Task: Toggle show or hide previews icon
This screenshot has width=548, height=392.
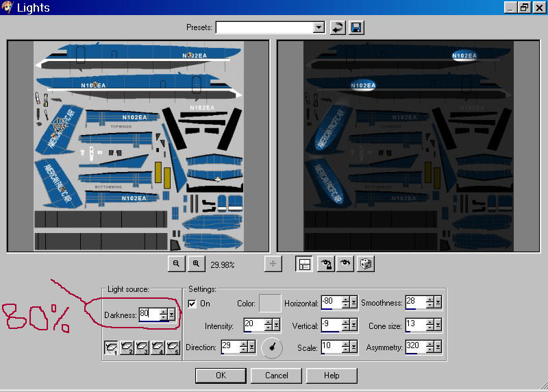Action: [x=304, y=264]
